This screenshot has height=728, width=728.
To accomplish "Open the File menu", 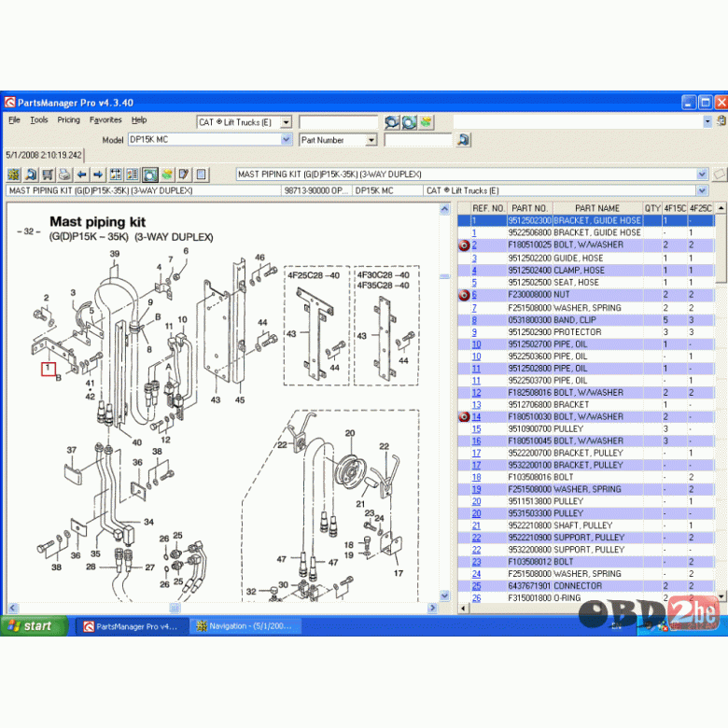I will tap(14, 119).
